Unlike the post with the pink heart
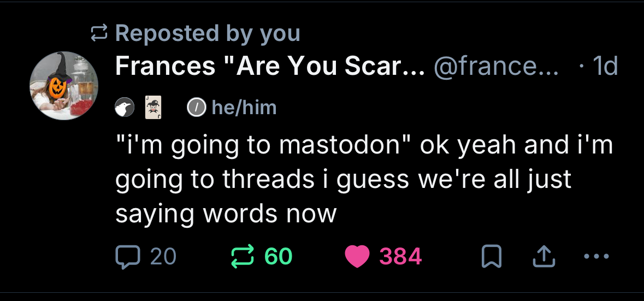Image resolution: width=644 pixels, height=301 pixels. (358, 256)
